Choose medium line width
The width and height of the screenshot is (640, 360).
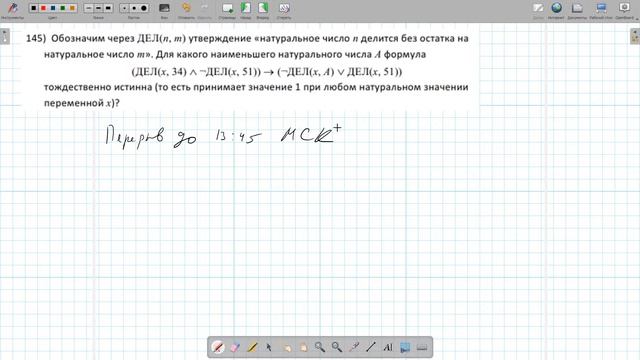[x=98, y=8]
